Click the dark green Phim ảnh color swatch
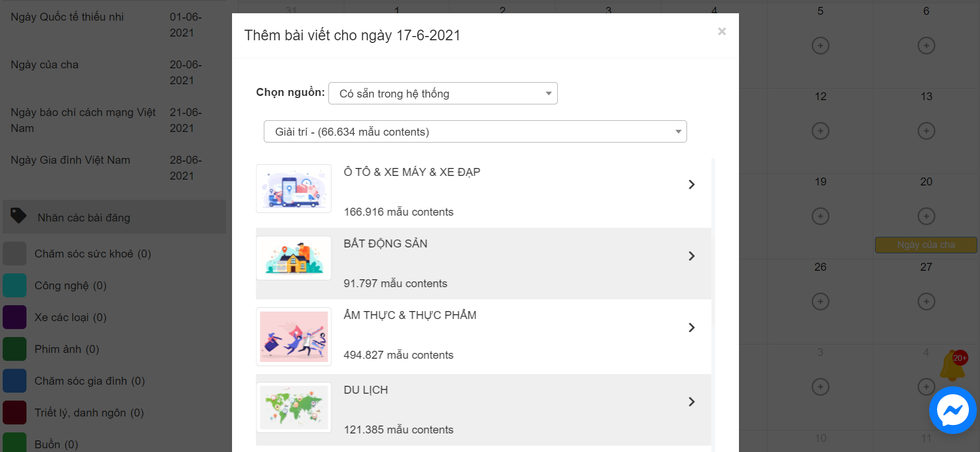Viewport: 980px width, 452px height. [x=14, y=349]
